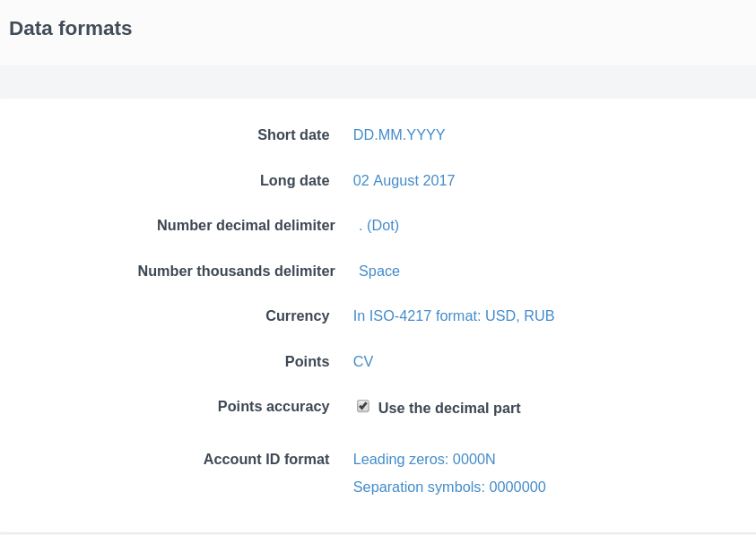The height and width of the screenshot is (535, 756).
Task: Open "Separation symbols: 0000000" setting
Action: tap(449, 488)
